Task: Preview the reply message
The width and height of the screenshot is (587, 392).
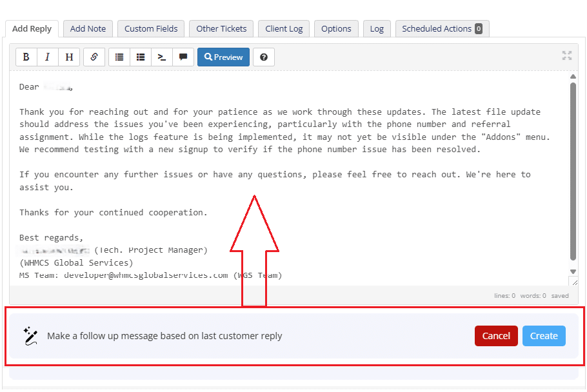Action: [x=223, y=57]
